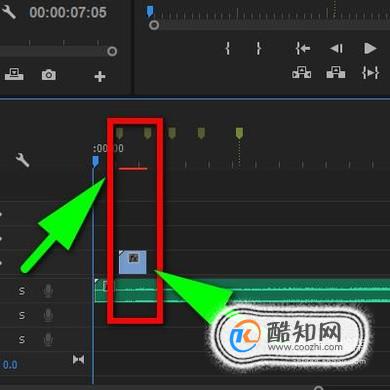Click the Export Frame camera icon
The width and height of the screenshot is (390, 390).
click(x=49, y=75)
